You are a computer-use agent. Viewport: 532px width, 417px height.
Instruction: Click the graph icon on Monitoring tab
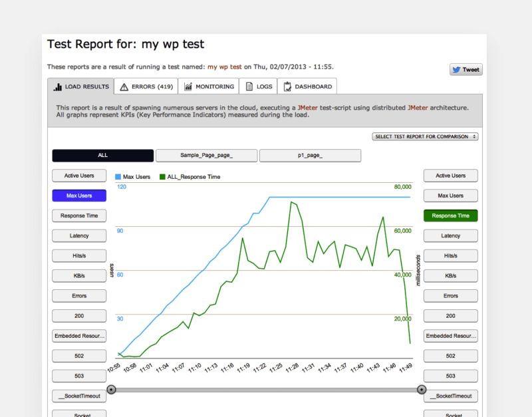pos(188,86)
